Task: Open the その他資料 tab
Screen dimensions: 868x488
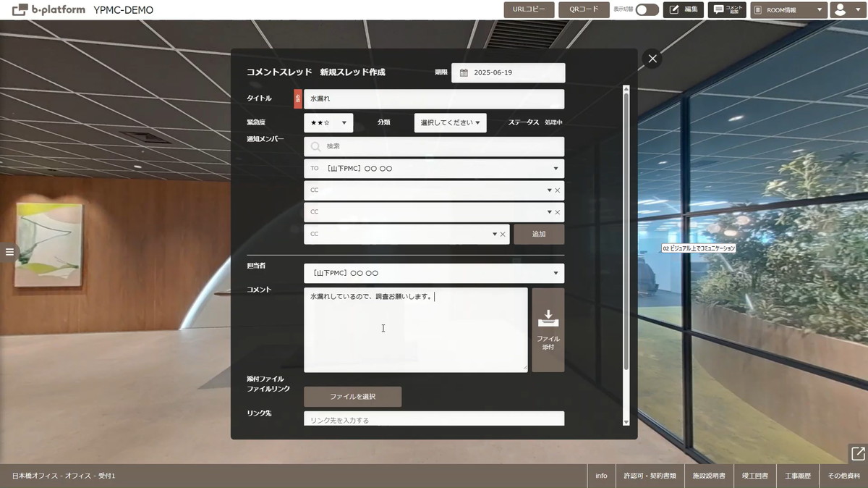Action: [843, 476]
